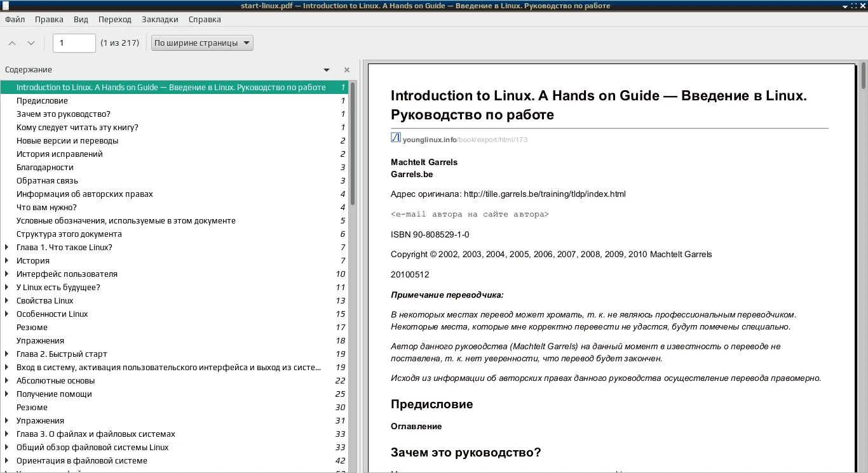
Task: Select Структура этого документа entry
Action: pyautogui.click(x=175, y=234)
